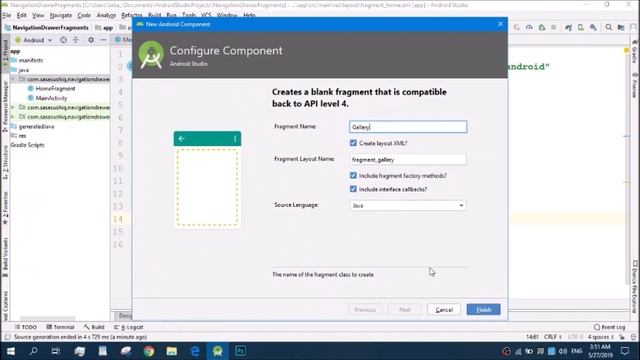Close the New Android Component dialog
The image size is (640, 360).
(x=500, y=24)
